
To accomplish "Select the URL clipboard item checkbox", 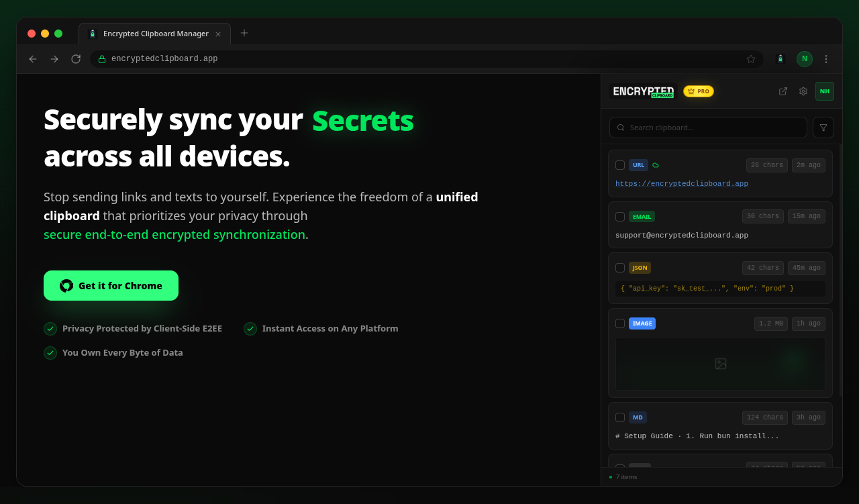I will [x=620, y=165].
